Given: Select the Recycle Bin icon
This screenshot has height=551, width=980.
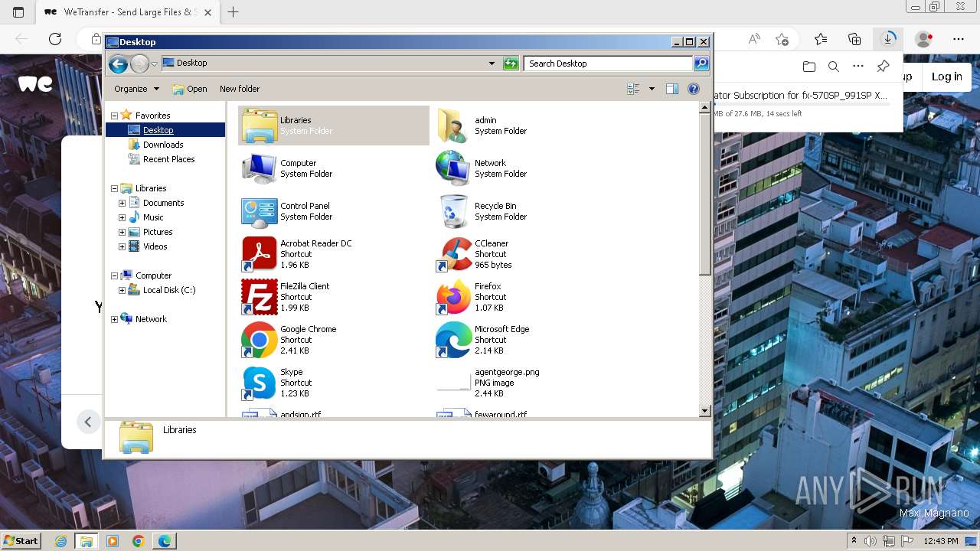Looking at the screenshot, I should coord(453,211).
